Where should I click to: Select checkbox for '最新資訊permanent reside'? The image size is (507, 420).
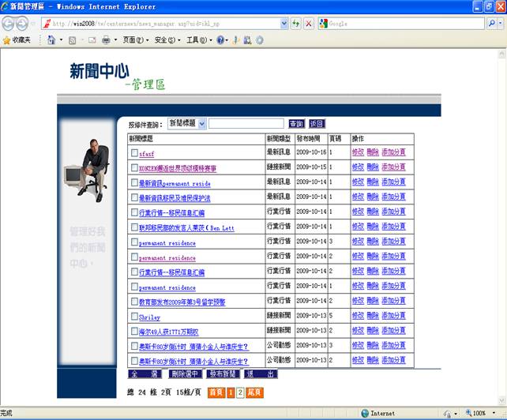134,183
